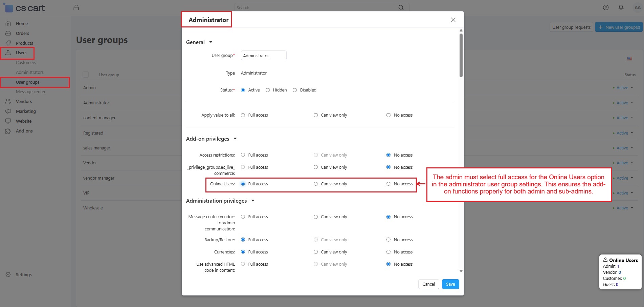
Task: Click the Products tag icon
Action: tap(8, 43)
